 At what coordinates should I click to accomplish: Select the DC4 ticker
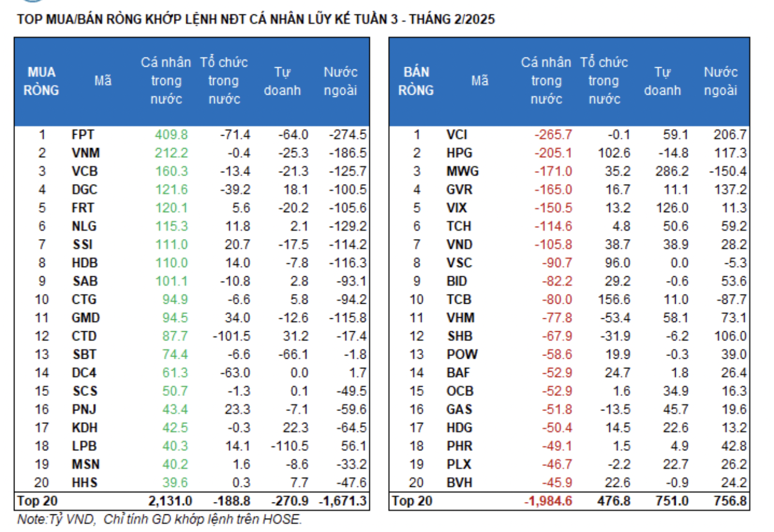(84, 373)
